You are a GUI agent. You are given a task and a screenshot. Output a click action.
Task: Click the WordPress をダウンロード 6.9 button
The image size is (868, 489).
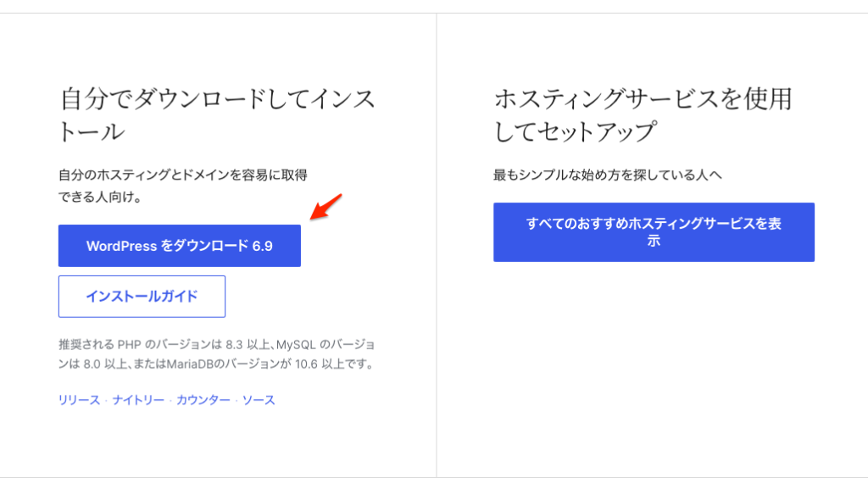180,246
